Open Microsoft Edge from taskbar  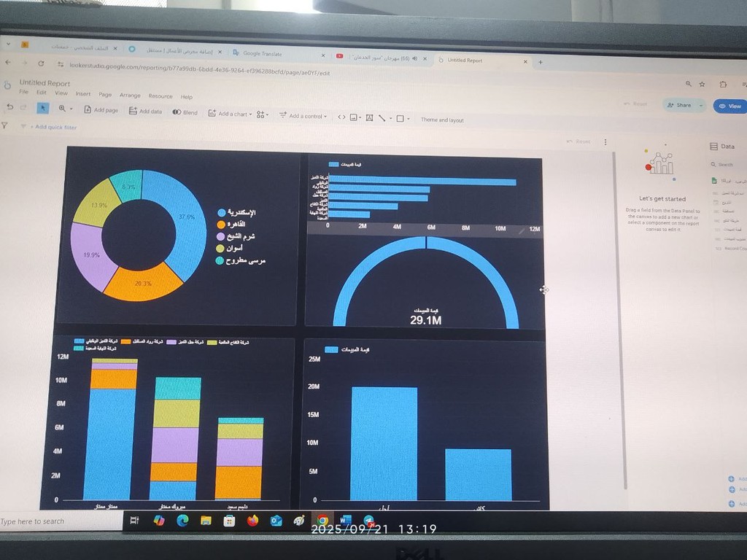(182, 521)
